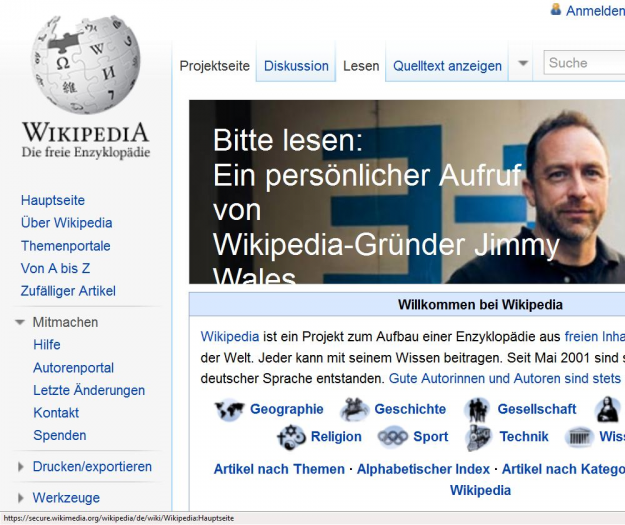Open the Geographie portal link
The height and width of the screenshot is (525, 625).
click(x=287, y=409)
